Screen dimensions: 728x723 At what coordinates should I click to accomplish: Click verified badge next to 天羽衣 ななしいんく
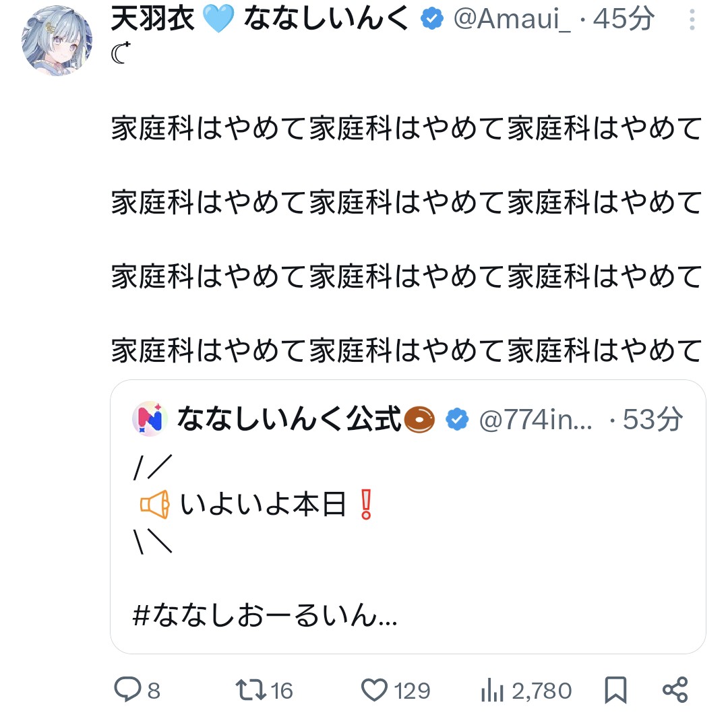(x=431, y=20)
